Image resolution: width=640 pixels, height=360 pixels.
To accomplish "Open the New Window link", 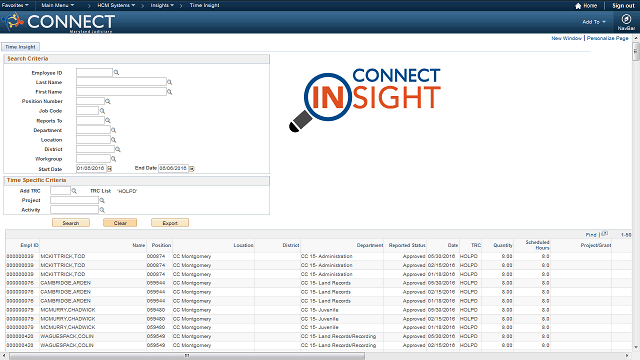I will [x=567, y=38].
